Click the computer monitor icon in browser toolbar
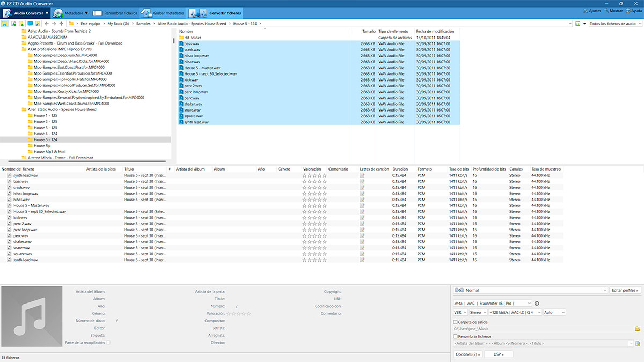The height and width of the screenshot is (362, 644). pyautogui.click(x=30, y=24)
